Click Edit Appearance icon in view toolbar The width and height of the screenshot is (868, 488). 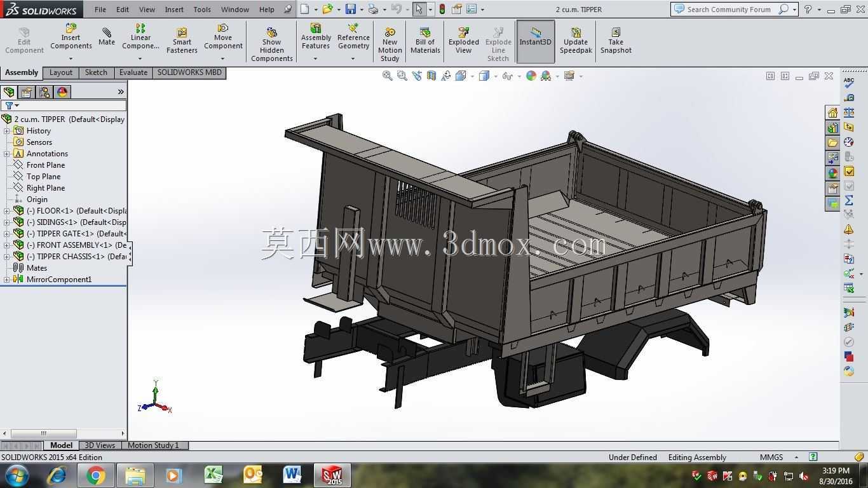[531, 76]
